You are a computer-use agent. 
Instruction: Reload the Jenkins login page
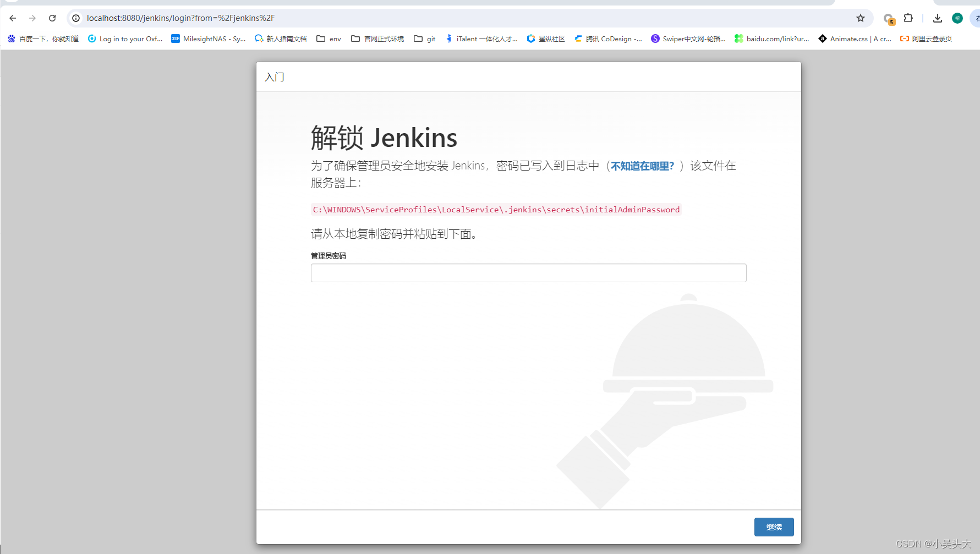(x=52, y=18)
